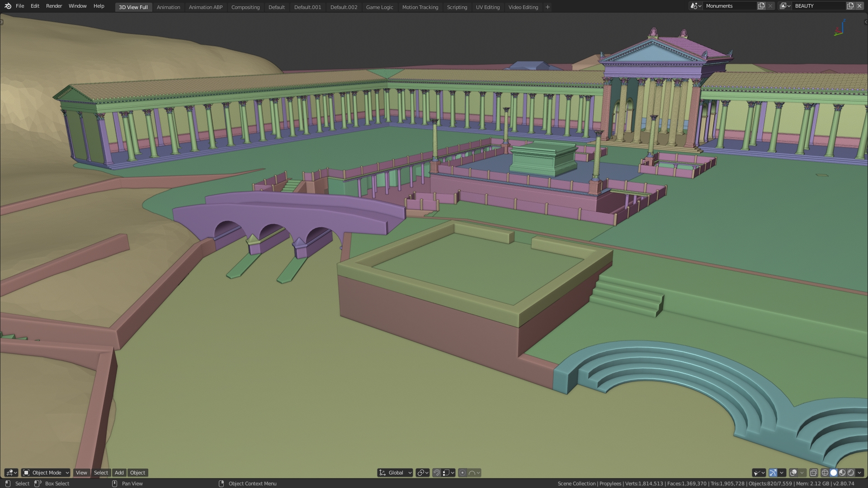Toggle X-ray display
This screenshot has height=488, width=868.
(813, 473)
